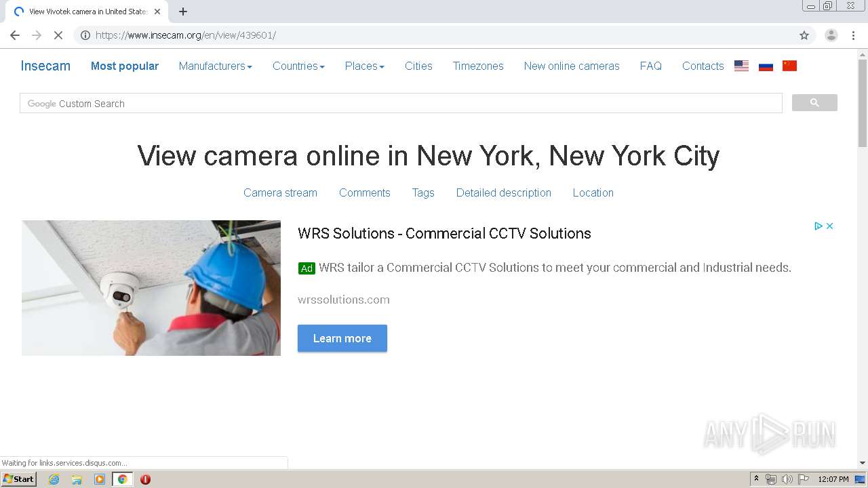This screenshot has height=488, width=868.
Task: Click the volume speaker tray icon
Action: [x=787, y=479]
